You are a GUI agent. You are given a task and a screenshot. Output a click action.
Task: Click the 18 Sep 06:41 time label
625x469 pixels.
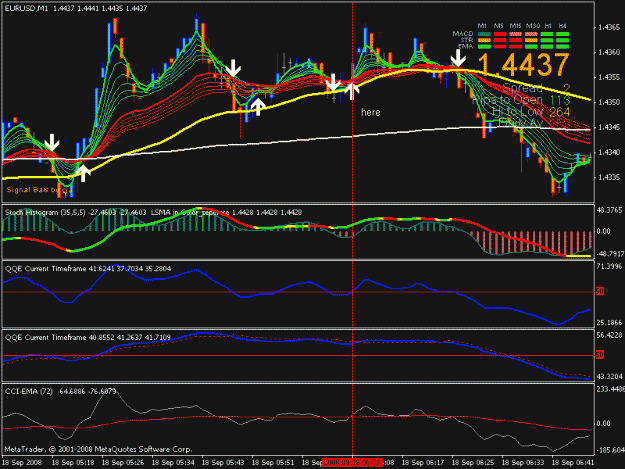tap(573, 463)
